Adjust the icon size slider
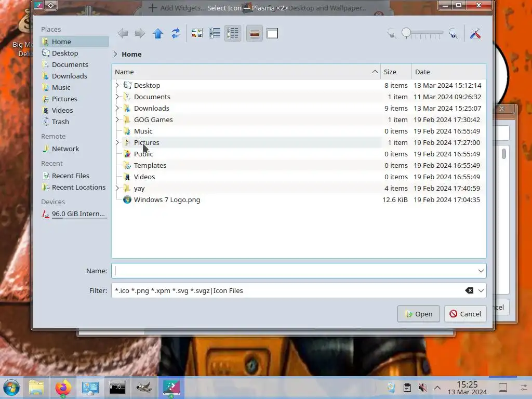Viewport: 532px width, 399px height. click(422, 33)
